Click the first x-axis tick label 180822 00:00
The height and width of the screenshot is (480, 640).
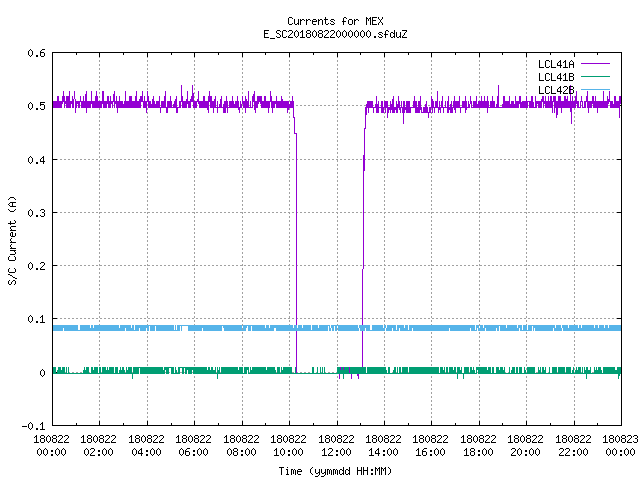(51, 446)
